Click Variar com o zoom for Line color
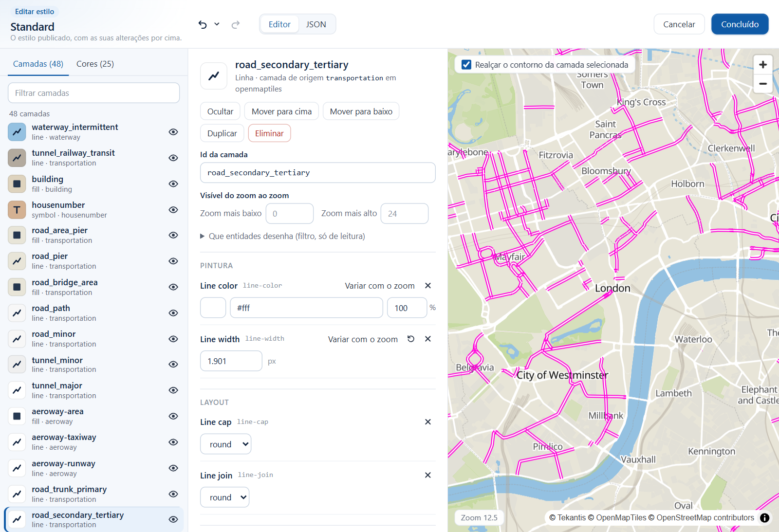The width and height of the screenshot is (779, 532). pos(380,286)
